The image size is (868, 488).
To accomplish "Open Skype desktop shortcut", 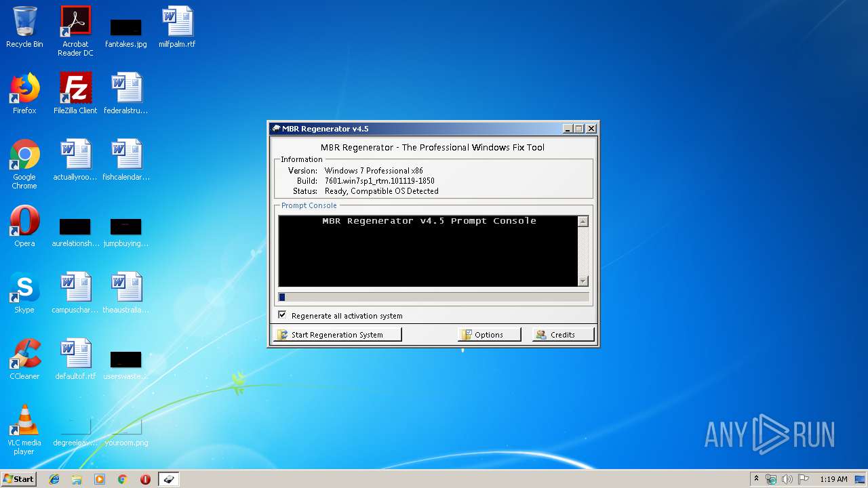I will pos(24,293).
